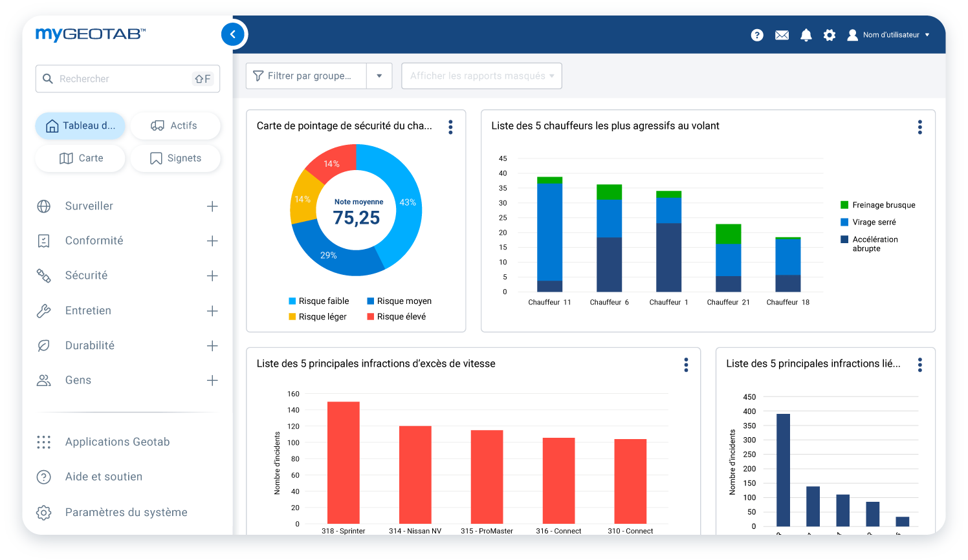Image resolution: width=968 pixels, height=560 pixels.
Task: Collapse the sidebar with the arrow button
Action: pyautogui.click(x=233, y=34)
